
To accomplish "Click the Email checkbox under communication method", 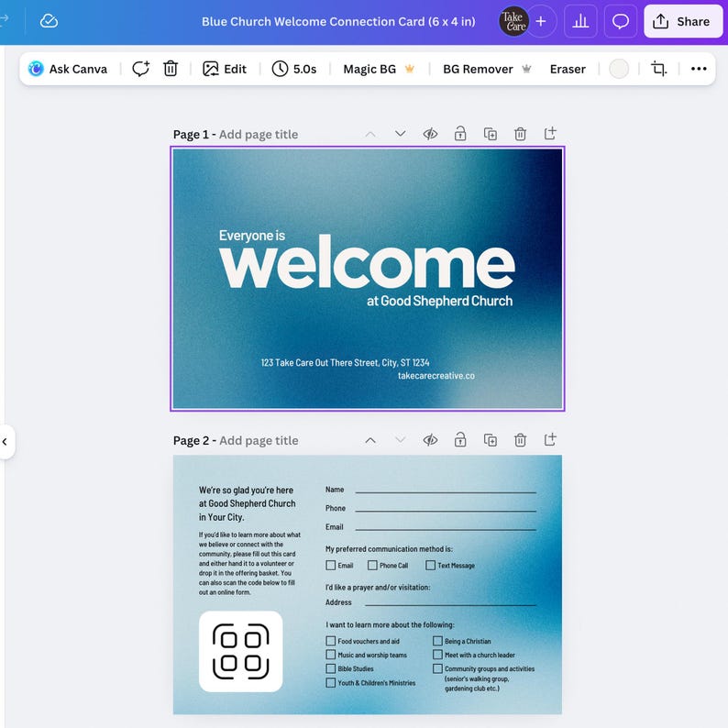I will click(x=331, y=565).
